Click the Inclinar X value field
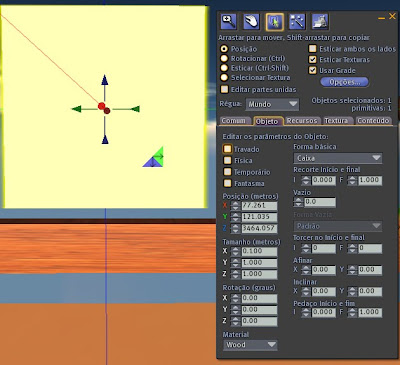The height and width of the screenshot is (365, 400). (323, 291)
